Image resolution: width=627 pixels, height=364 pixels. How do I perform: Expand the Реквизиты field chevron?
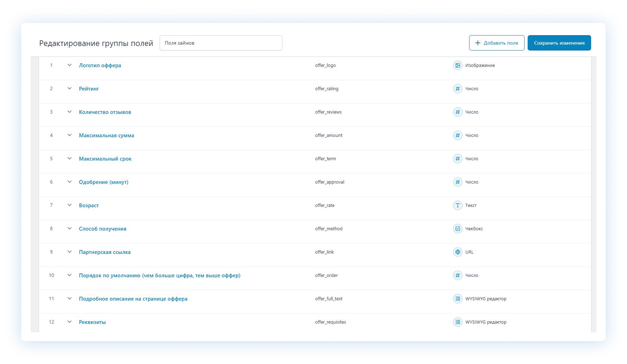tap(69, 322)
